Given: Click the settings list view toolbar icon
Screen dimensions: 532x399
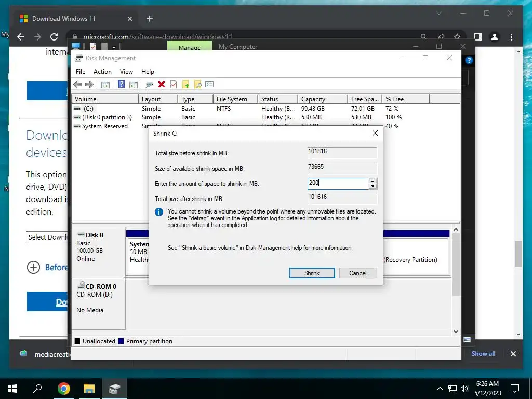Looking at the screenshot, I should coord(209,84).
